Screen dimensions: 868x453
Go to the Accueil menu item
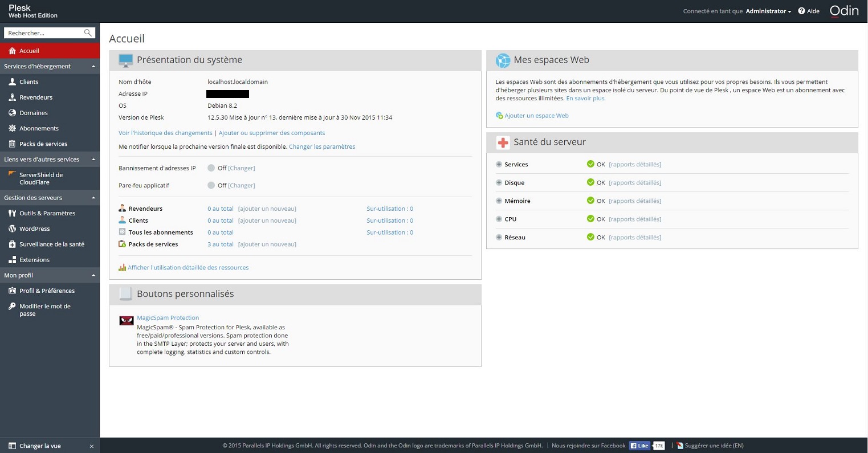pyautogui.click(x=28, y=50)
